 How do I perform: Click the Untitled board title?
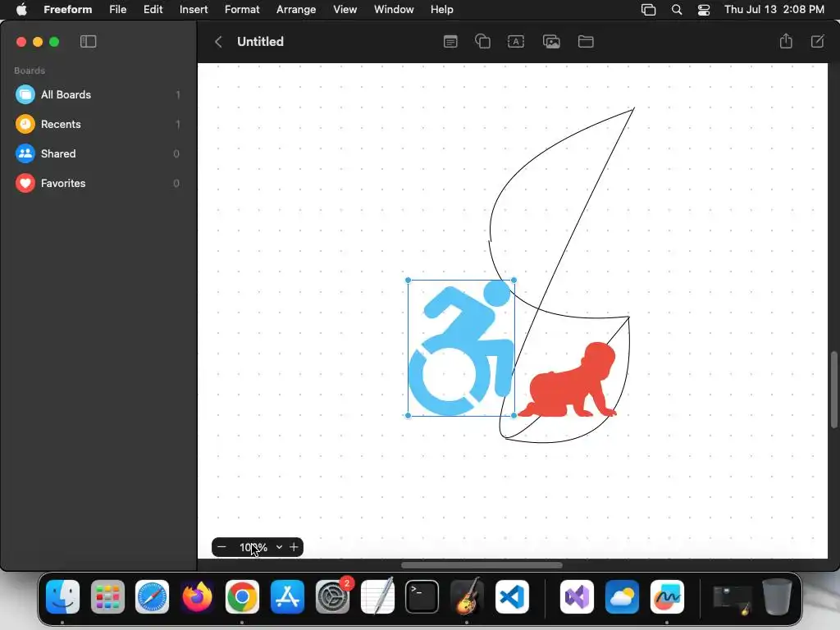260,41
